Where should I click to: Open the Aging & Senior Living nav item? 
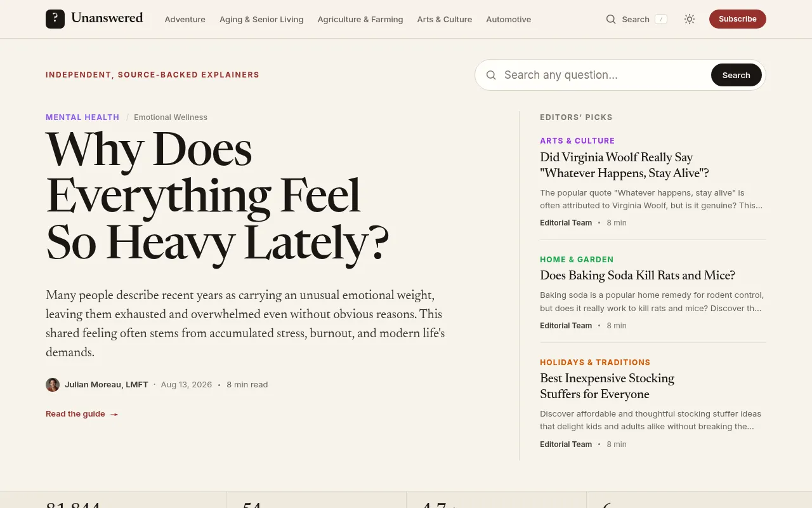261,19
